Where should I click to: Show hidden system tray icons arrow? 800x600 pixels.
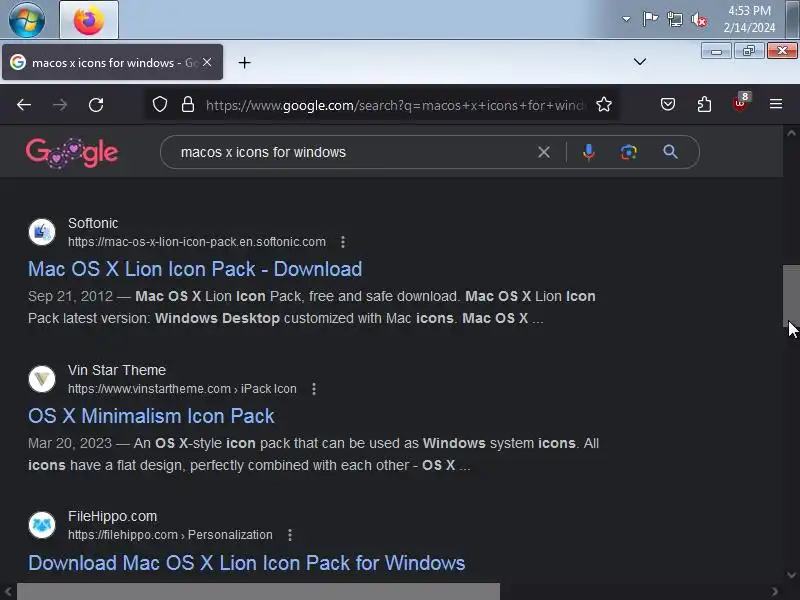[x=626, y=19]
